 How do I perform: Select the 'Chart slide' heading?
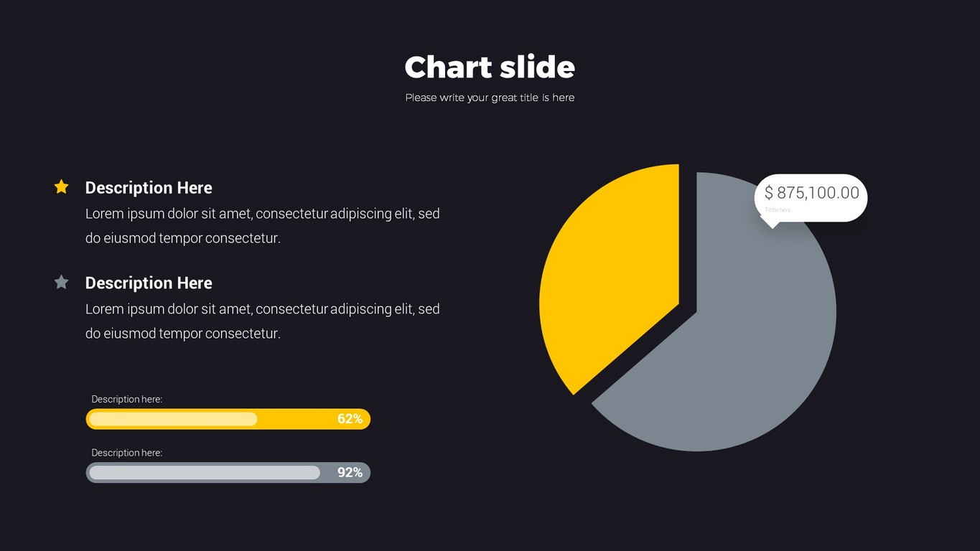[490, 67]
